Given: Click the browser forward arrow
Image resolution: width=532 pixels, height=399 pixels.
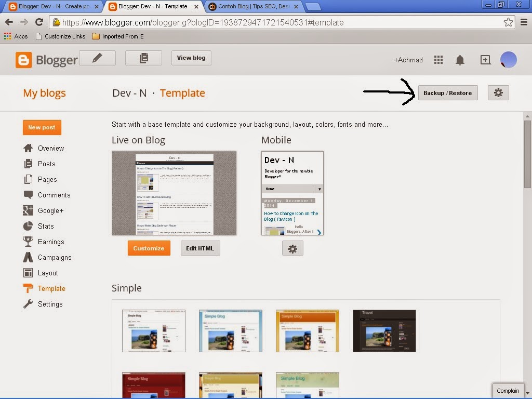Looking at the screenshot, I should point(24,22).
